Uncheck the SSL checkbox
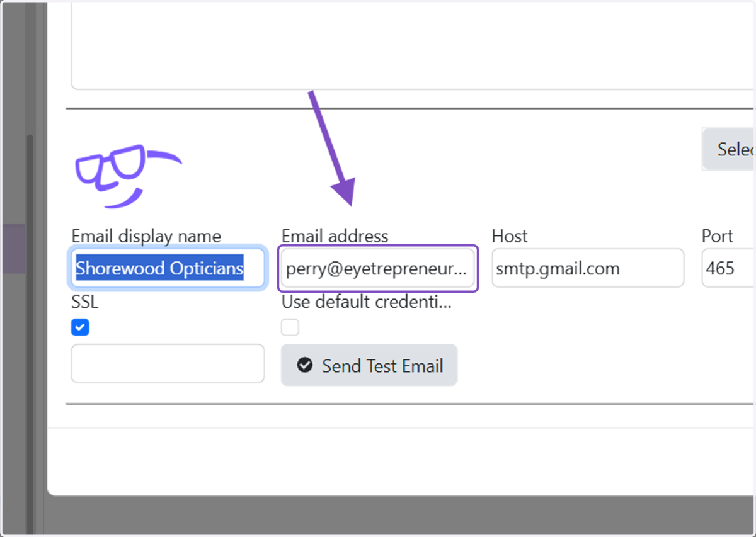This screenshot has width=756, height=537. coord(81,327)
